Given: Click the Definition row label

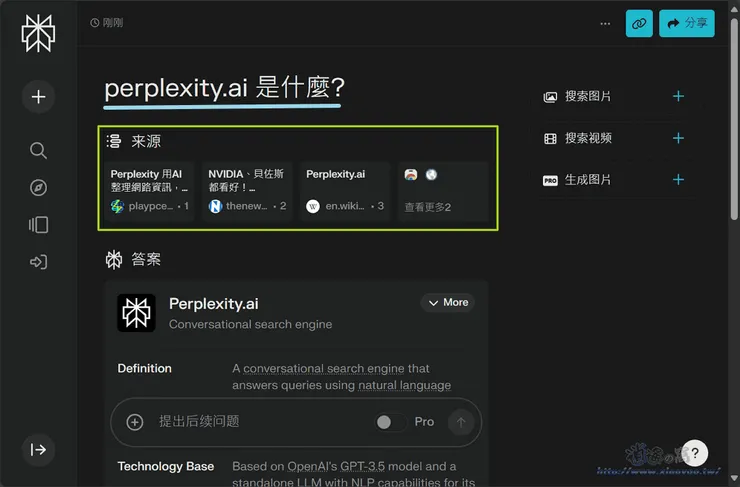Looking at the screenshot, I should [x=144, y=368].
